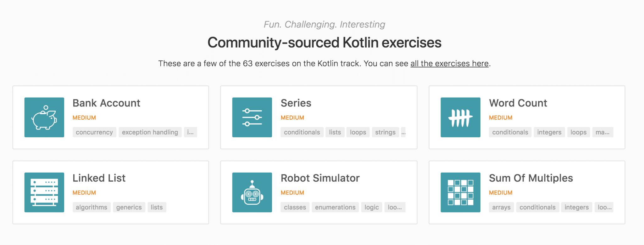
Task: Select the robot icon on Robot Simulator
Action: tap(252, 192)
